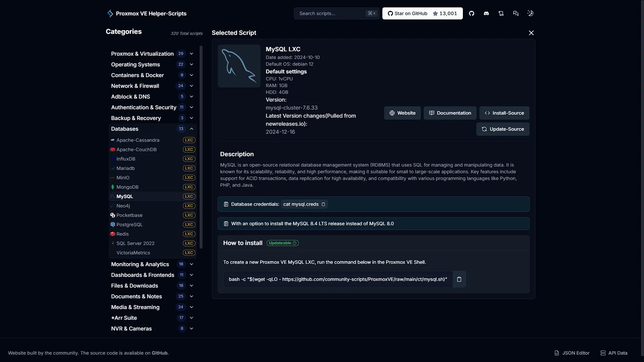Image resolution: width=644 pixels, height=362 pixels.
Task: Expand the *Arr Suite category
Action: pos(153,318)
